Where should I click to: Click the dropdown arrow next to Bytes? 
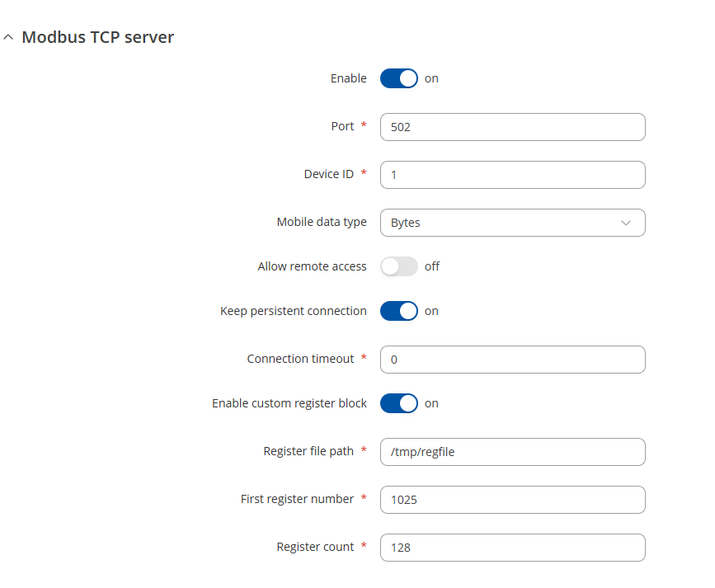point(625,223)
